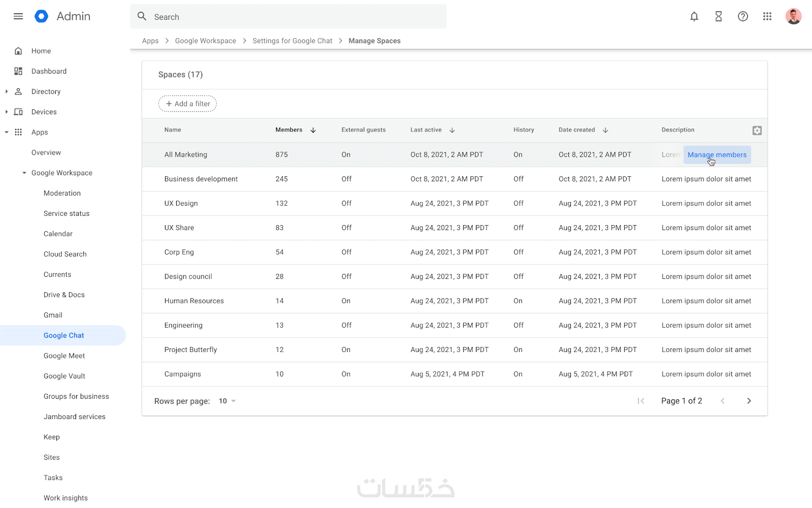Click the Add a filter button
The height and width of the screenshot is (508, 812).
pyautogui.click(x=188, y=104)
